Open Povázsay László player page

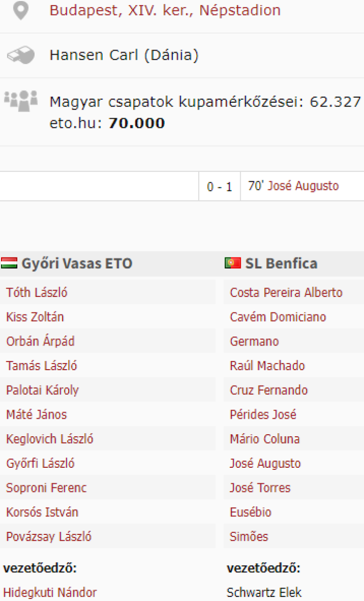[x=49, y=537]
